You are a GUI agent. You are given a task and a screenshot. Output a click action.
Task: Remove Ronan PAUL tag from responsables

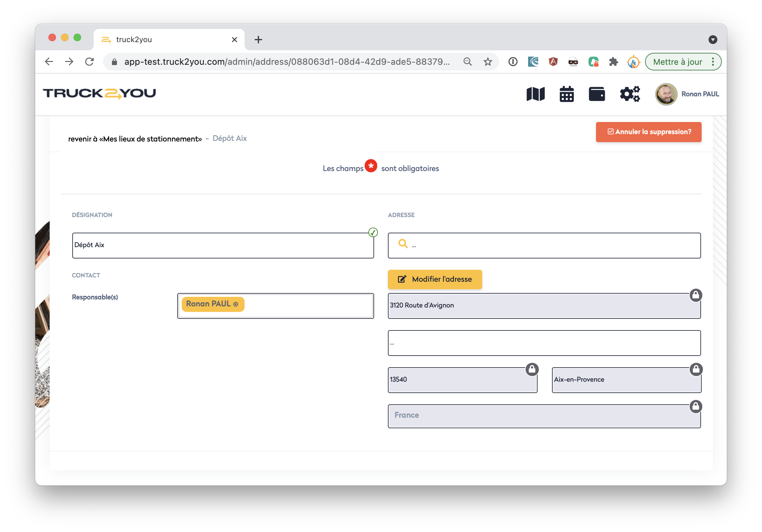[236, 304]
